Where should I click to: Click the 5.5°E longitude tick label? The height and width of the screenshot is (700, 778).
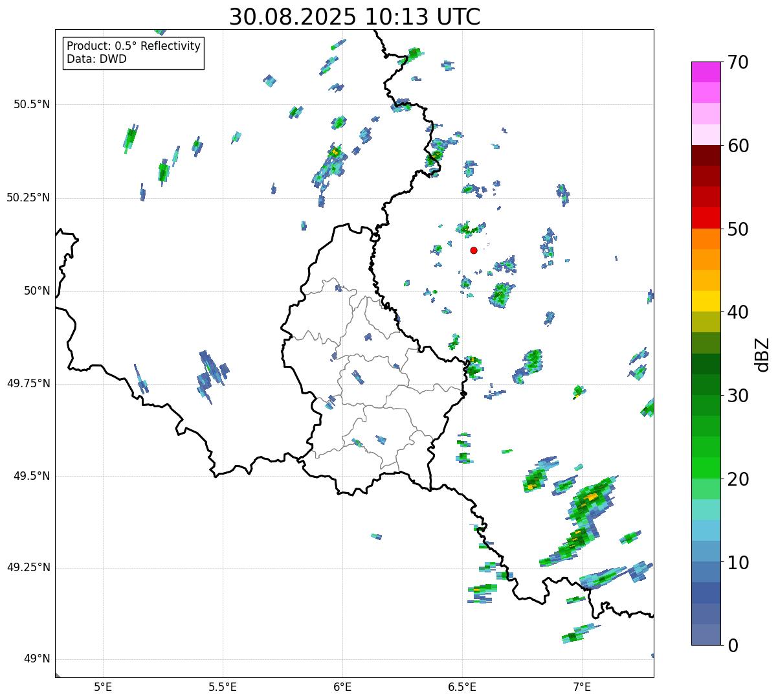point(223,686)
